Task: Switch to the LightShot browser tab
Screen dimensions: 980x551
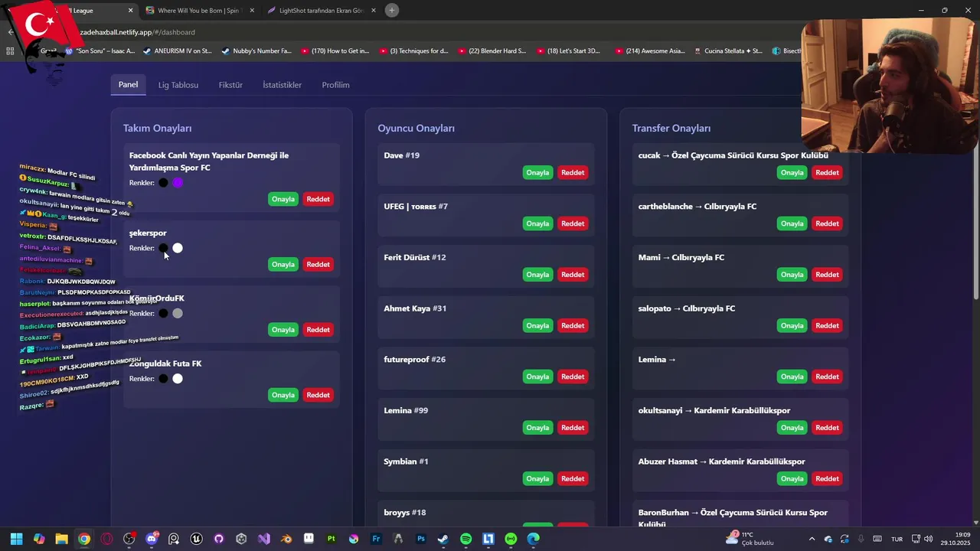Action: point(322,11)
